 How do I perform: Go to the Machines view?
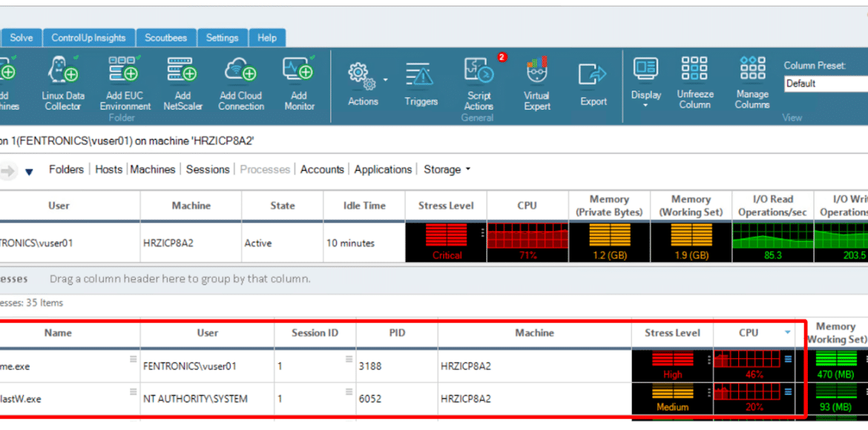click(153, 169)
